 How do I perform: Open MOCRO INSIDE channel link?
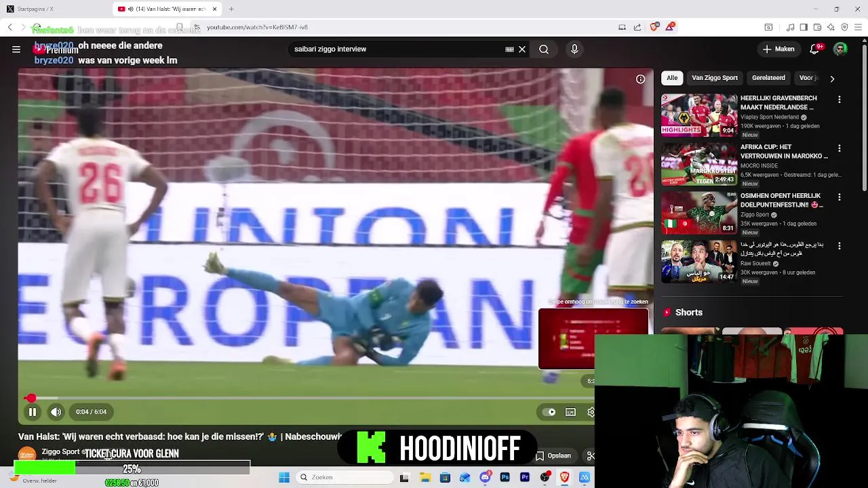(759, 166)
